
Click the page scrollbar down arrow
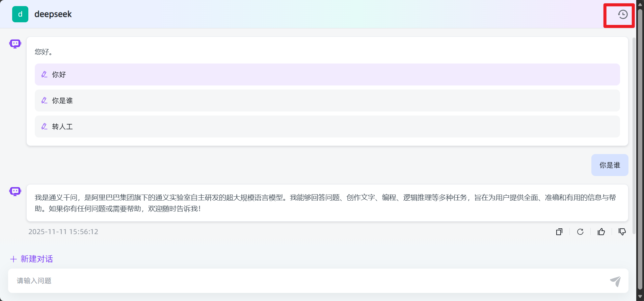[640, 297]
